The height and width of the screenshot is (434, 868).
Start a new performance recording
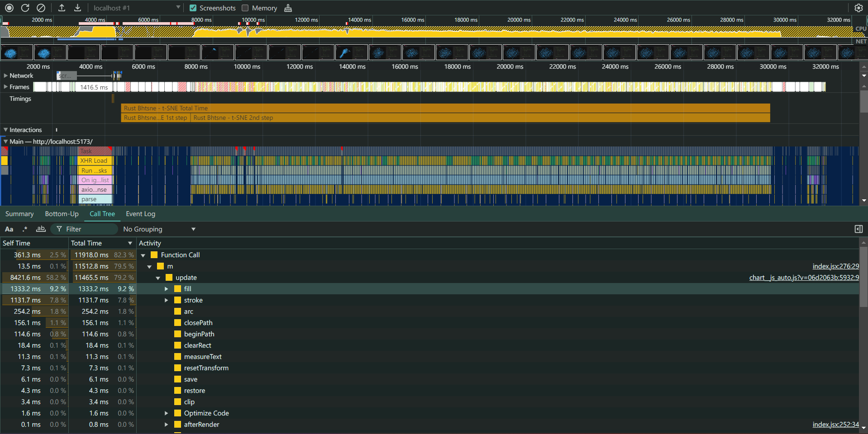point(10,8)
